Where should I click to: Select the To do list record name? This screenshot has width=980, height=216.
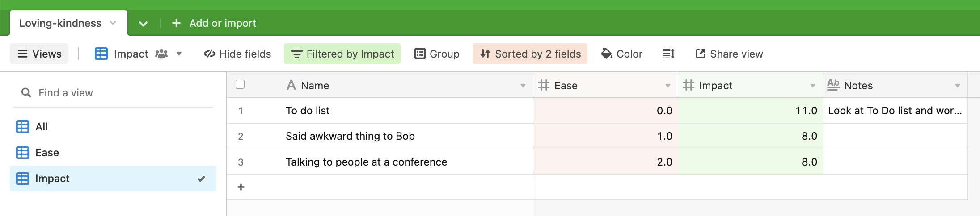coord(308,111)
